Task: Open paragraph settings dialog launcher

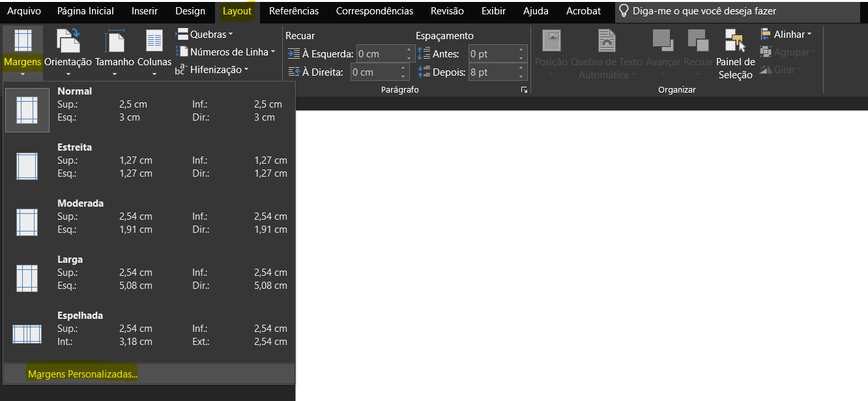Action: tap(524, 90)
